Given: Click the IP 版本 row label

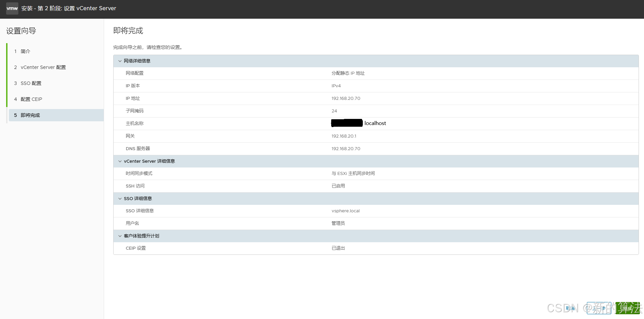Looking at the screenshot, I should point(133,86).
